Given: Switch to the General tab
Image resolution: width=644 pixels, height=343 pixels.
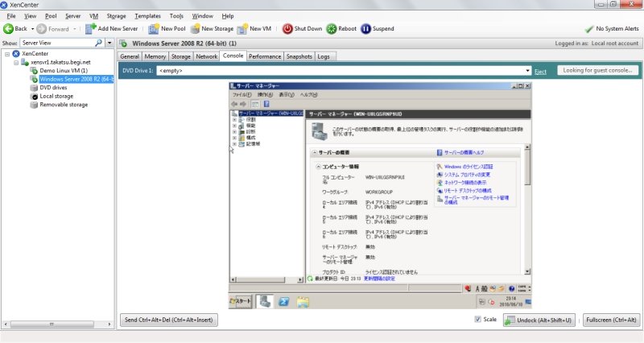Looking at the screenshot, I should click(130, 56).
